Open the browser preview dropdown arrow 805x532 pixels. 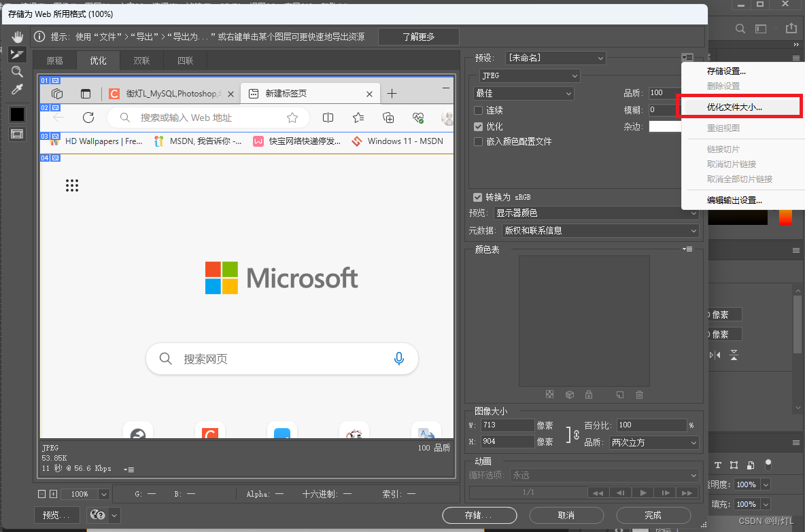point(114,515)
